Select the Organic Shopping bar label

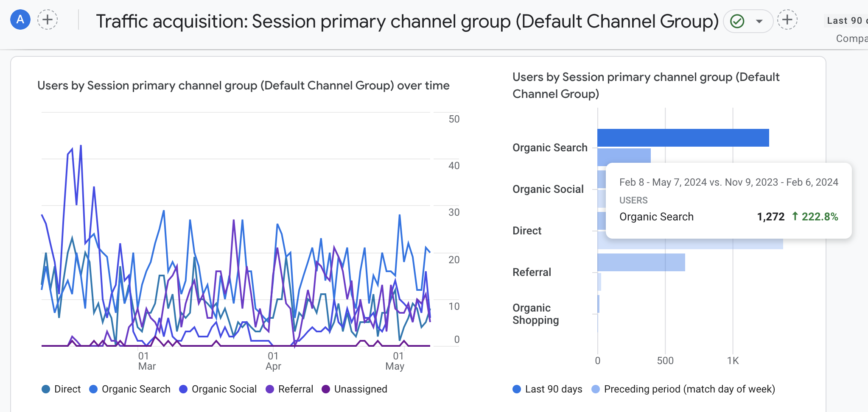(x=535, y=314)
